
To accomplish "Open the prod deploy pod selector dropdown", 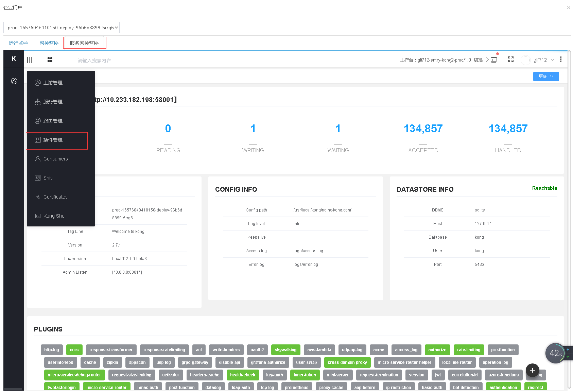I will 62,28.
